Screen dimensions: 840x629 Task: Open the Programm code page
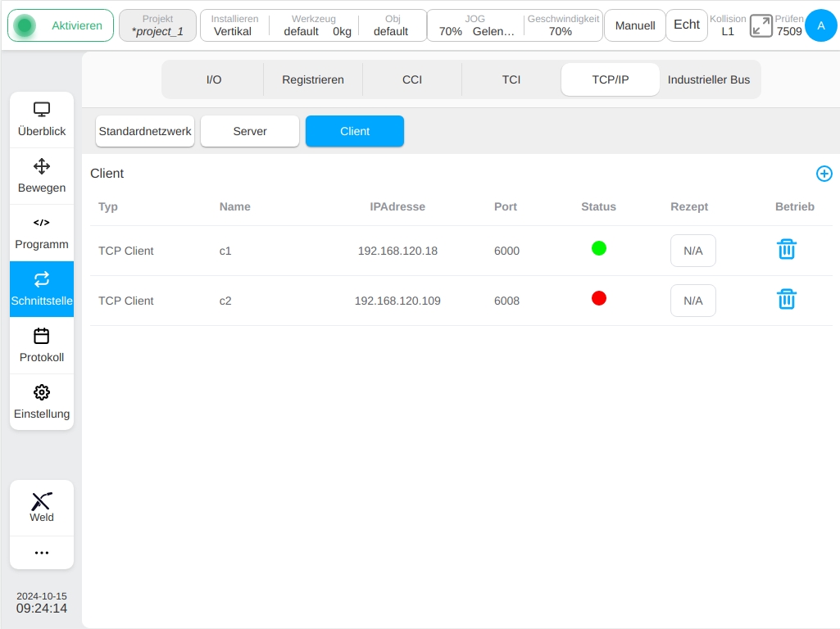(42, 233)
